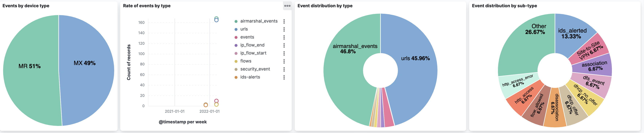Viewport: 644px width, 133px height.
Task: Click the events legend label
Action: click(x=247, y=37)
